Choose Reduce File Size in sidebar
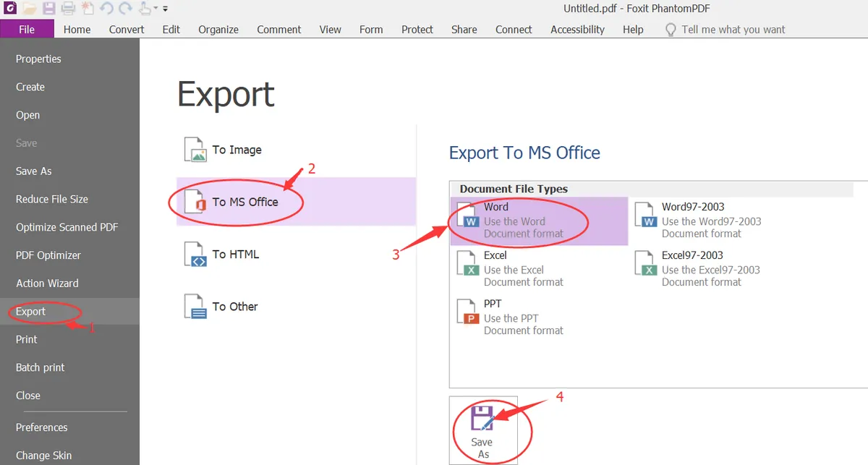The image size is (868, 465). (69, 199)
